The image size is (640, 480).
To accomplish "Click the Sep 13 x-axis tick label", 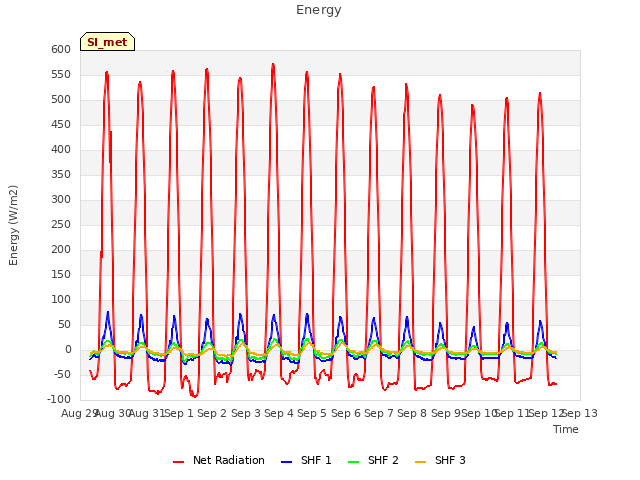I will click(x=580, y=413).
